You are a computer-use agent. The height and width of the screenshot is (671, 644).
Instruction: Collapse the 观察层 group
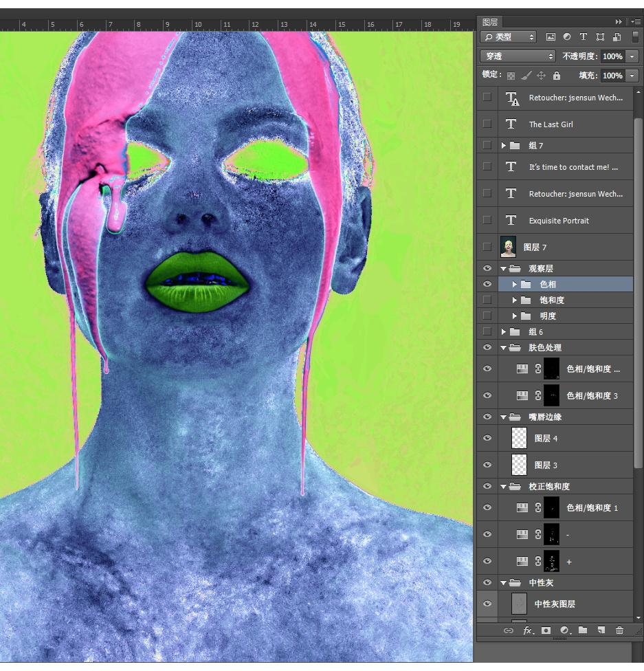click(504, 269)
